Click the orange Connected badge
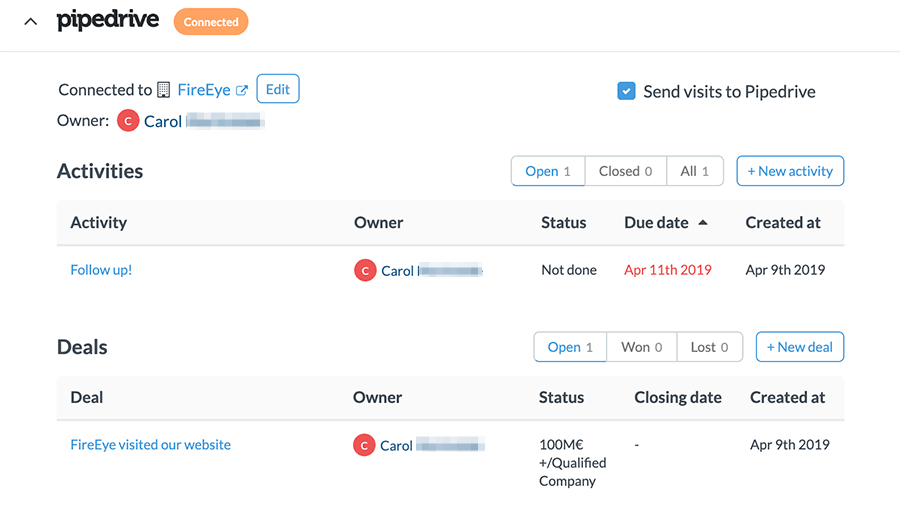 pyautogui.click(x=211, y=22)
